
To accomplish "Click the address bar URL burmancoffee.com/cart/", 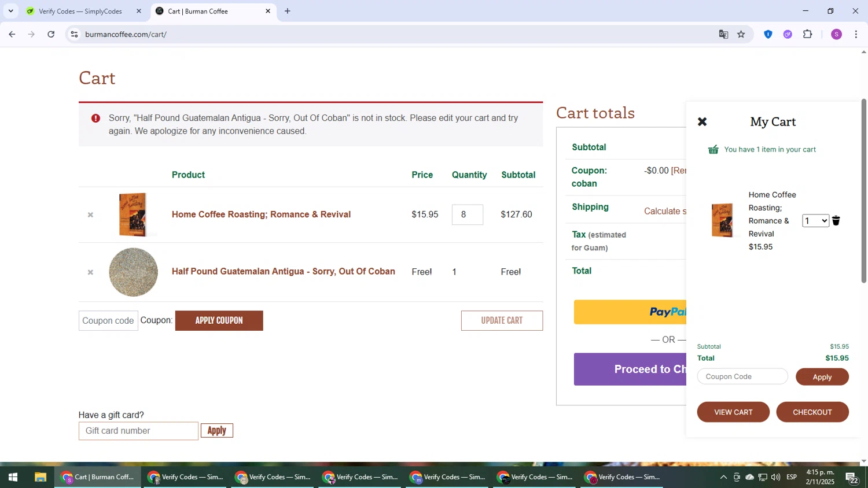I will (126, 34).
